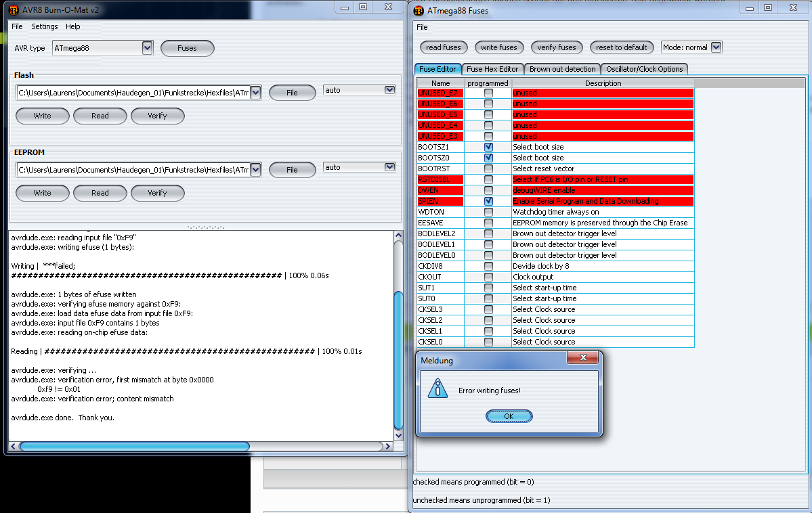
Task: Toggle BOOTSZ0 programmed checkbox
Action: [x=488, y=158]
